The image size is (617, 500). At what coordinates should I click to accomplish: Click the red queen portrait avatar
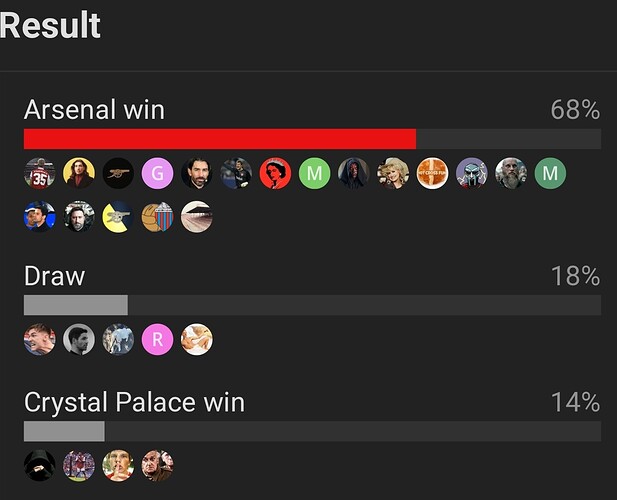pyautogui.click(x=275, y=173)
